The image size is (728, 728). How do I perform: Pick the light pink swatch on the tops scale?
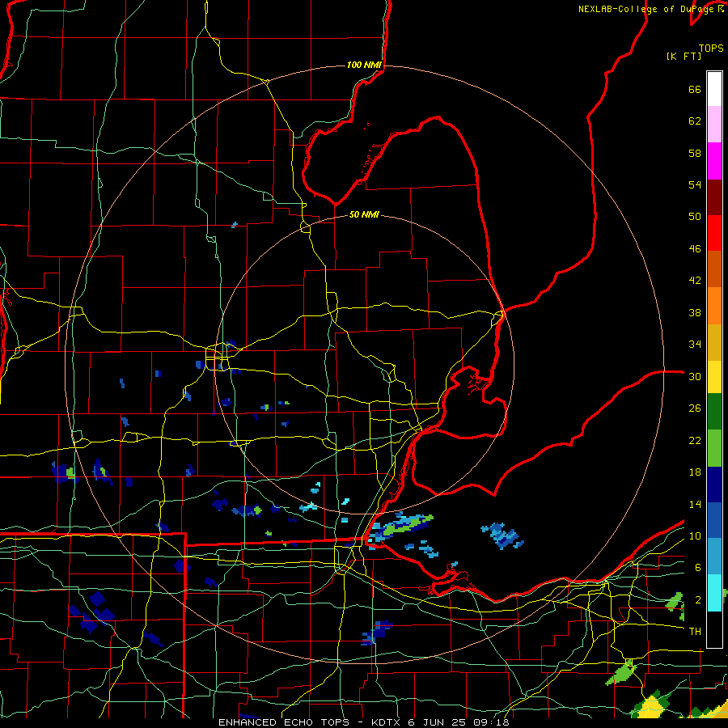(x=714, y=125)
